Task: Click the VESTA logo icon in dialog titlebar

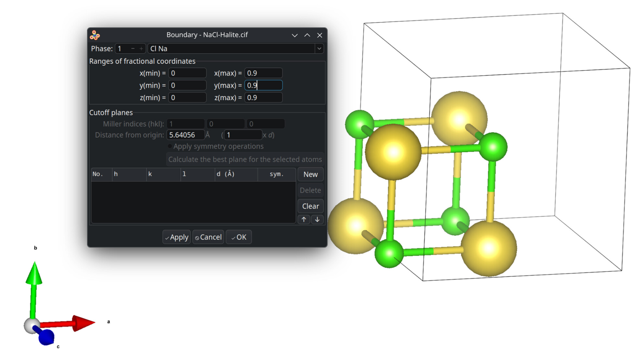Action: (95, 35)
